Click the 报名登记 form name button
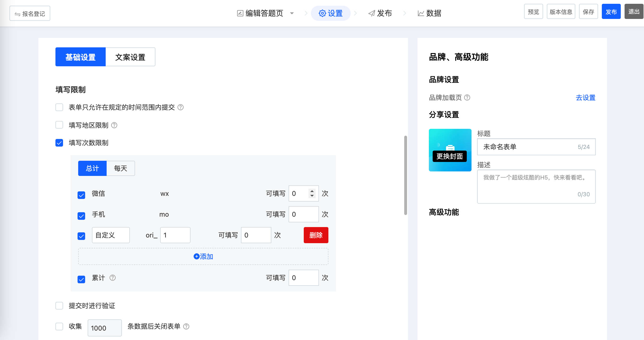 point(30,13)
